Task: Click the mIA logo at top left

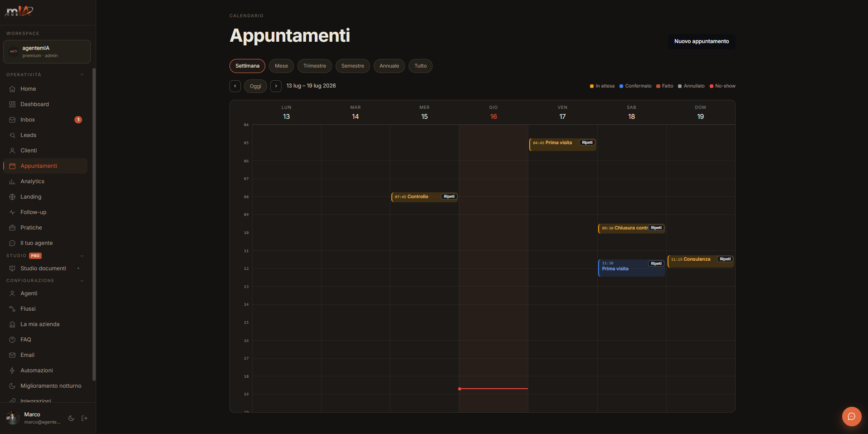Action: pyautogui.click(x=19, y=11)
